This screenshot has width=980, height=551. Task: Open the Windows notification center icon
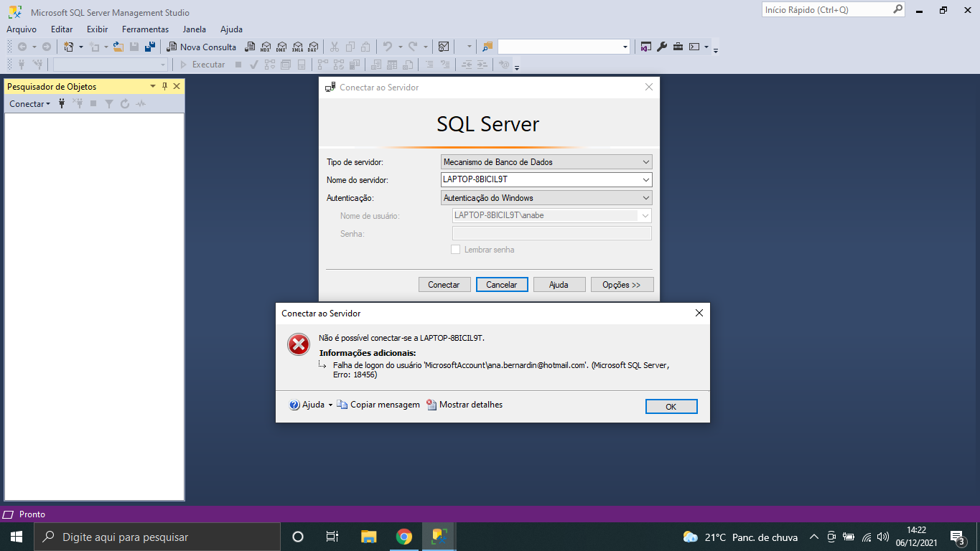click(958, 537)
